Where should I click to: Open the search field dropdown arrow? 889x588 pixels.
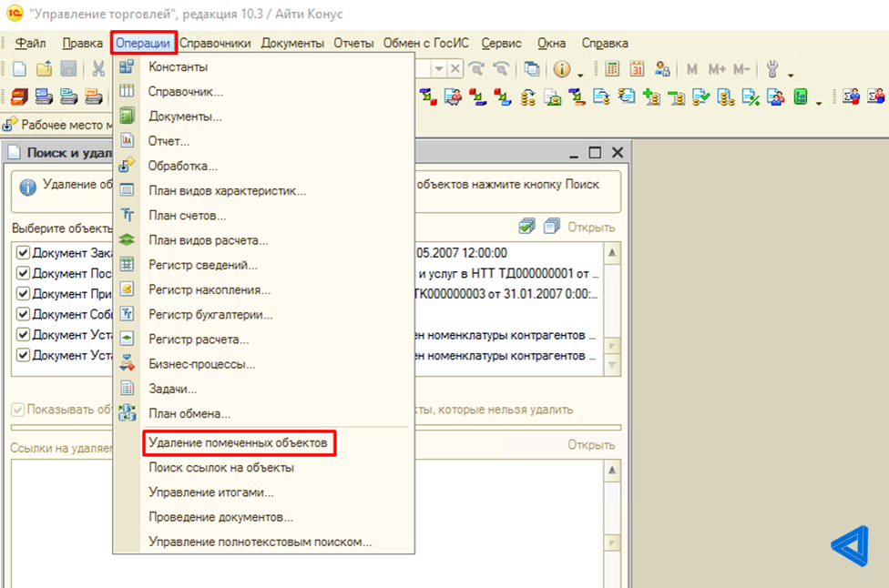tap(439, 69)
